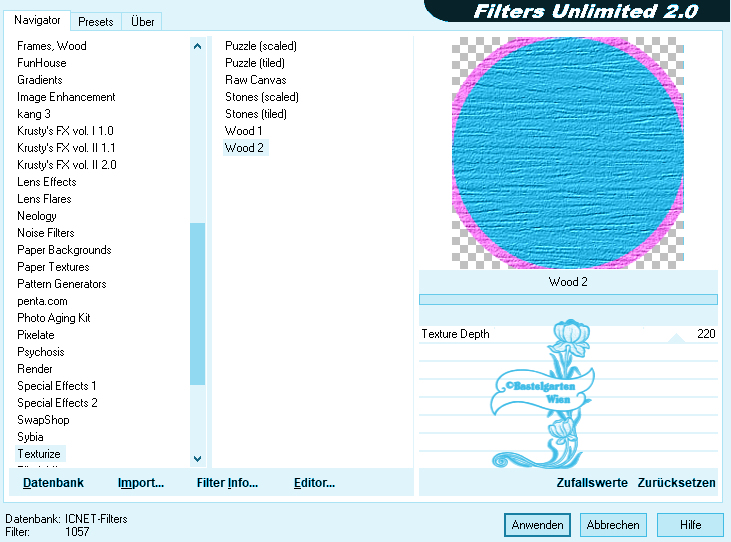Select Krusty's FX vol. II 2.0
The width and height of the screenshot is (731, 542).
[x=67, y=165]
